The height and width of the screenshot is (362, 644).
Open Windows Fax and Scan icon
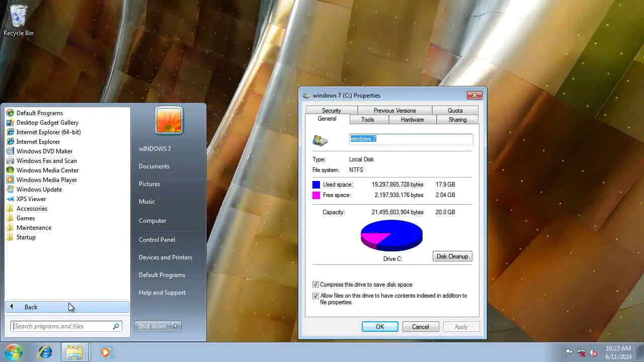[x=10, y=161]
